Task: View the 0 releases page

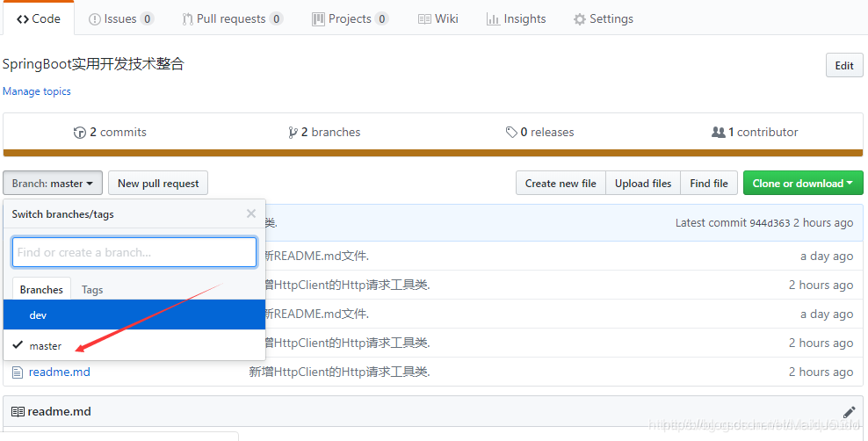Action: click(539, 133)
